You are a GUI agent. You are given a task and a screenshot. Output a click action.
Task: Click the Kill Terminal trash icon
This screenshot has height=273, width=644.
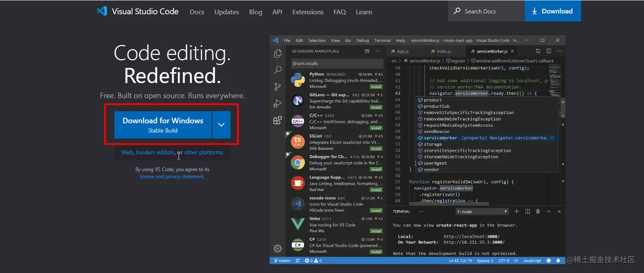coord(538,211)
